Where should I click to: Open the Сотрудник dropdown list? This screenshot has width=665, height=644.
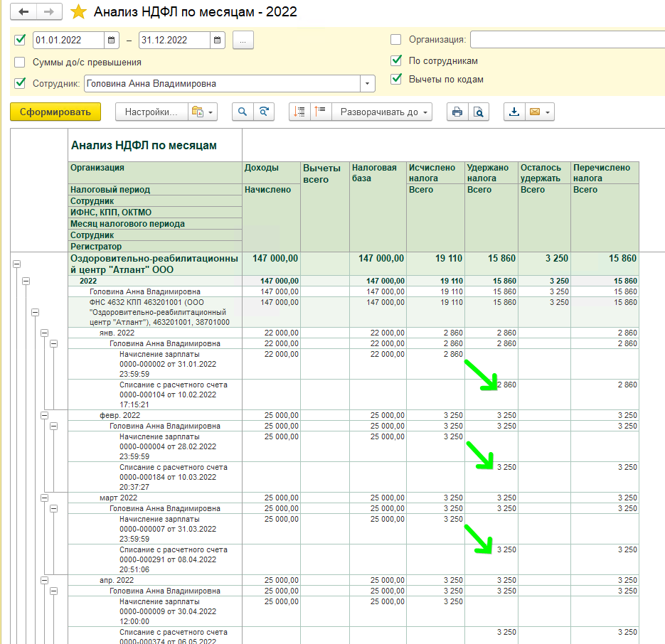pyautogui.click(x=368, y=84)
